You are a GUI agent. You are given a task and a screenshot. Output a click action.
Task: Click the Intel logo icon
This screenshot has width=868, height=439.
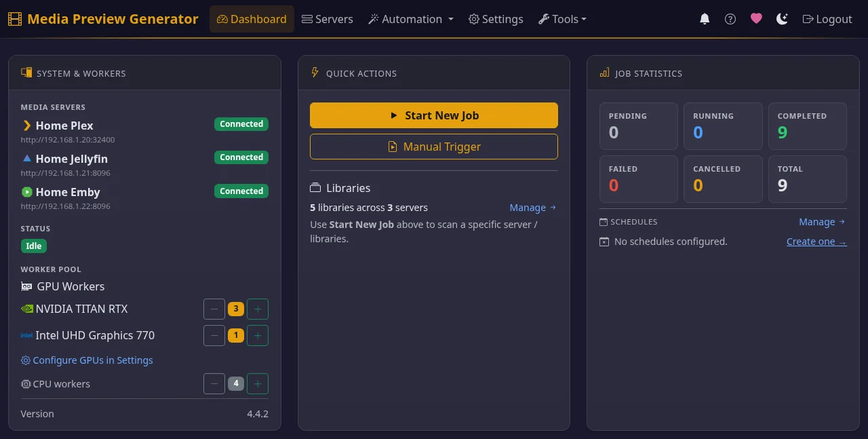click(26, 335)
